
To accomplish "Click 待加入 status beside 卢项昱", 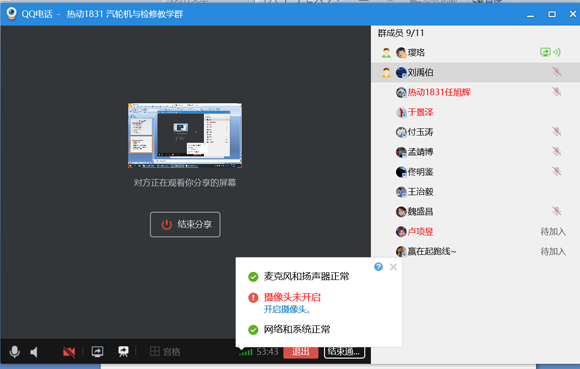I will pyautogui.click(x=553, y=232).
